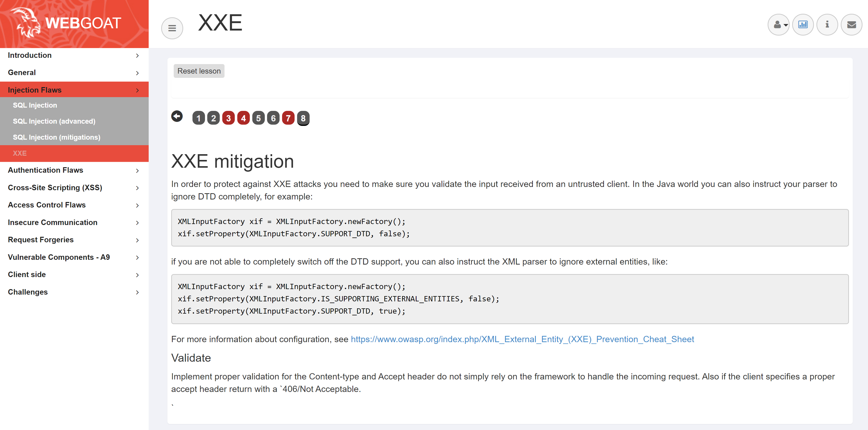Click the about info icon
868x430 pixels.
827,25
